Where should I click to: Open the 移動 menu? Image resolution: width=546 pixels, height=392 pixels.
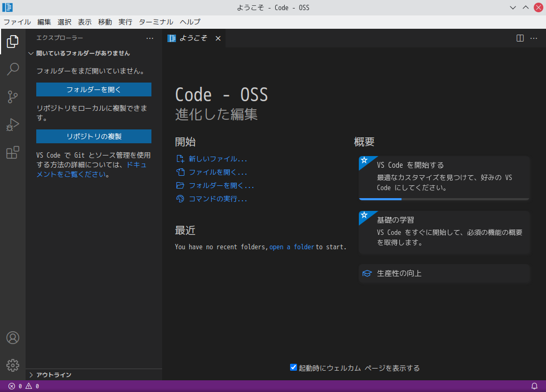click(105, 22)
